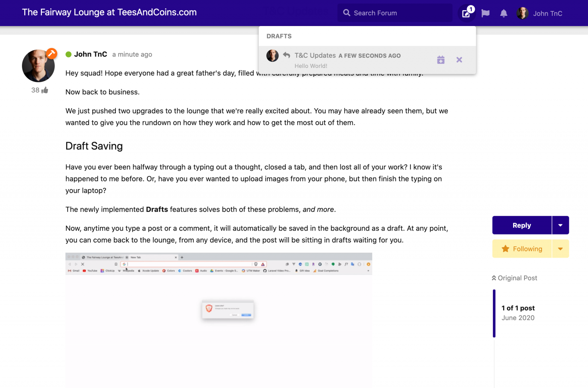
Task: Open the drafts icon with badge
Action: (467, 13)
